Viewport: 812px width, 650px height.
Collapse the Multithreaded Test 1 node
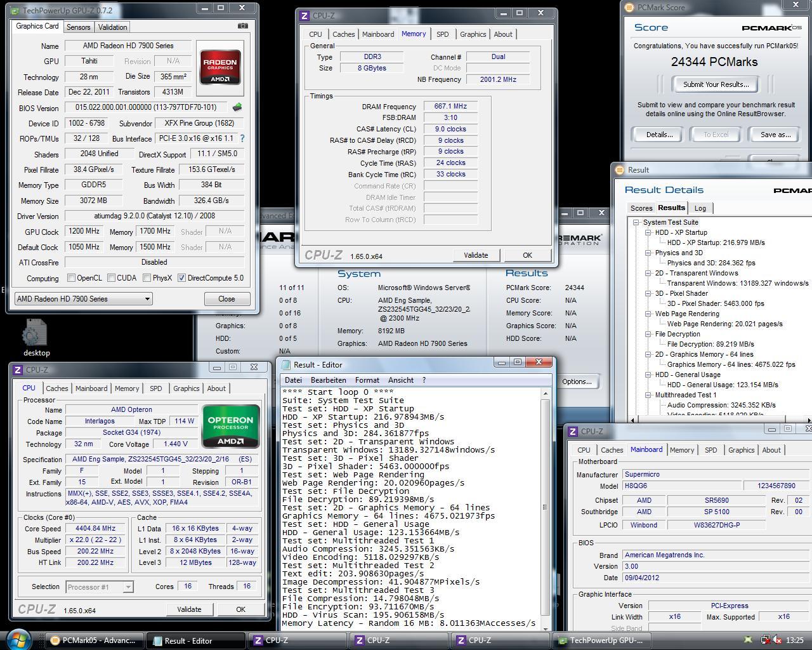point(648,395)
